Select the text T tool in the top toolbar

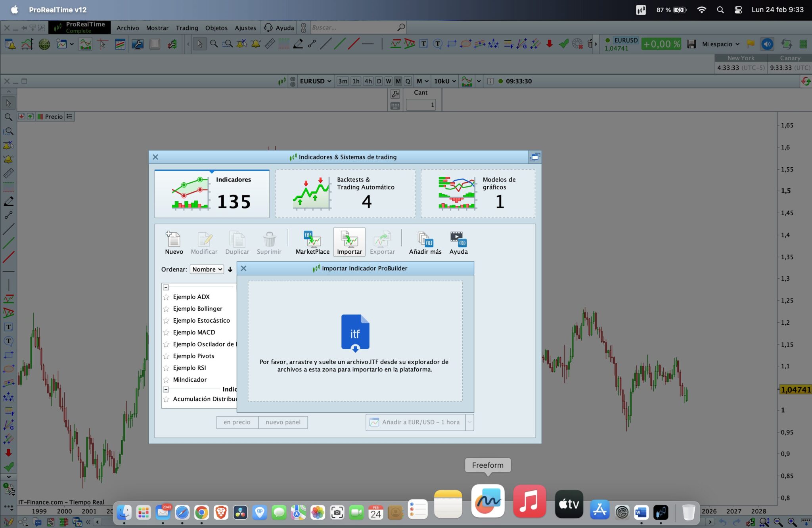[423, 44]
